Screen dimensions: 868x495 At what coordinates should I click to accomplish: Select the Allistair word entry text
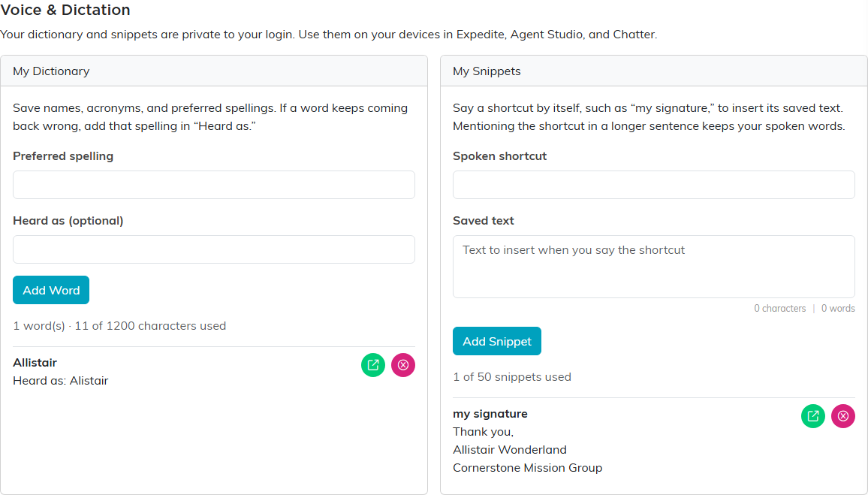coord(35,363)
